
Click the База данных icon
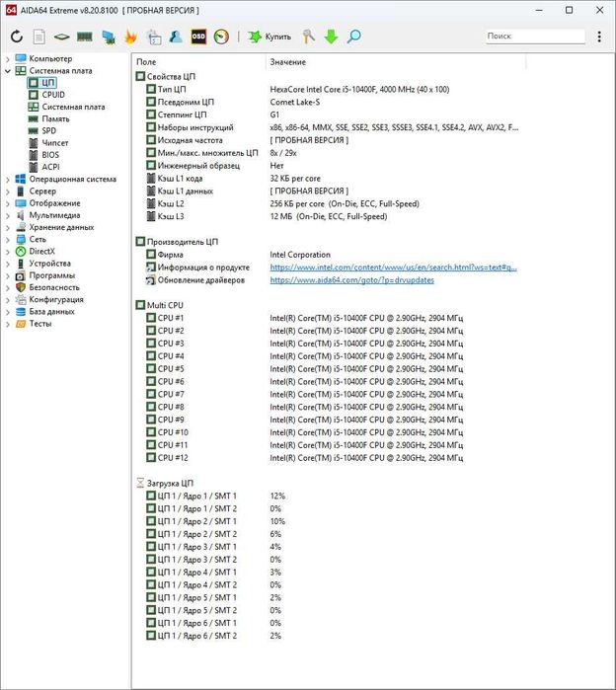pos(21,312)
